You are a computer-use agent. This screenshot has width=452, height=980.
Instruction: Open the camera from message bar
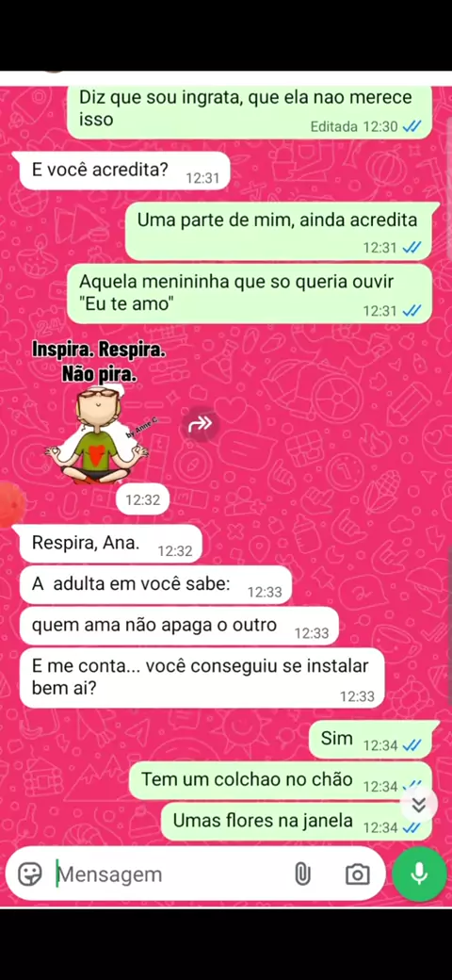tap(357, 874)
